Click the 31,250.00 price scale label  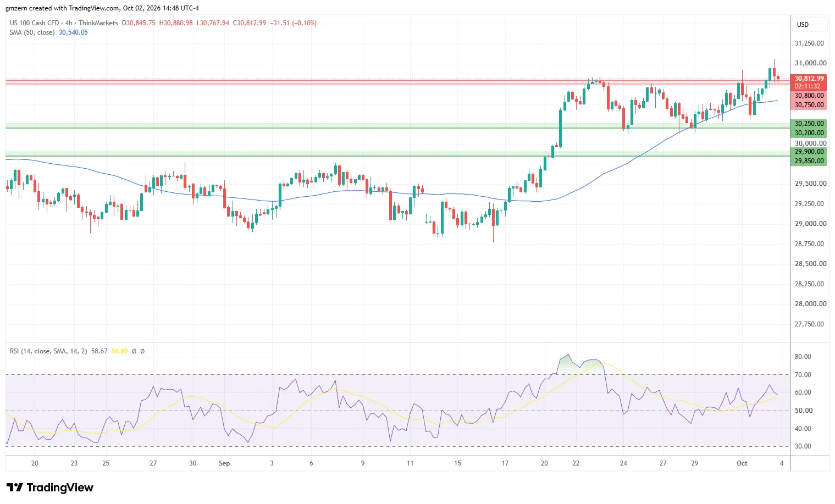point(810,43)
